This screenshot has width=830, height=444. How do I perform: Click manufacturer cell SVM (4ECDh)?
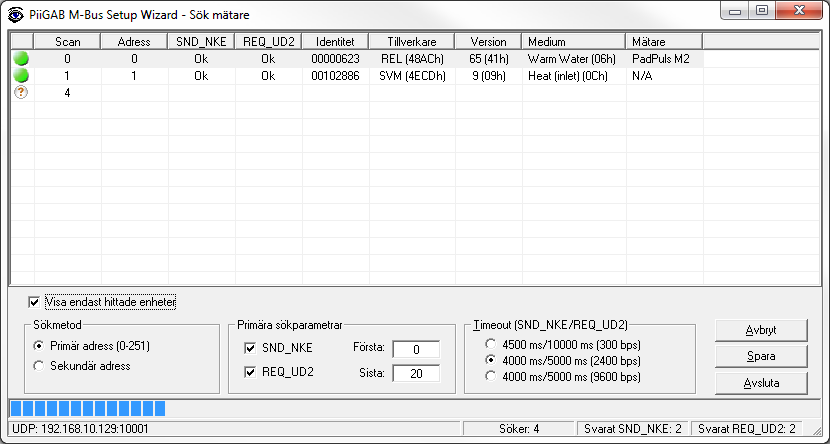click(x=412, y=76)
